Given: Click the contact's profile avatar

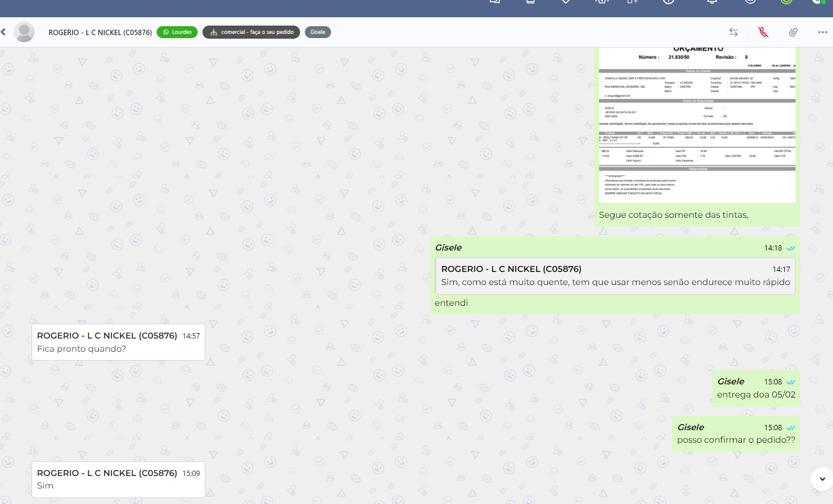Looking at the screenshot, I should click(24, 32).
